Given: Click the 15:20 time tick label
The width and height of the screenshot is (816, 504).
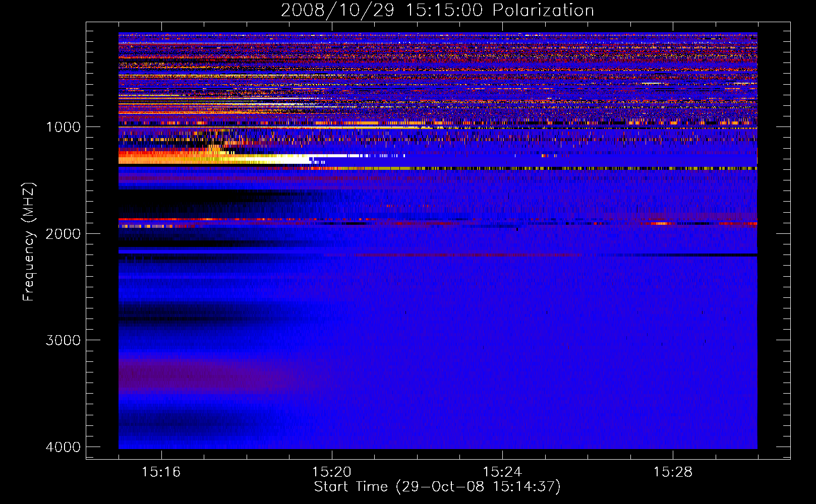Looking at the screenshot, I should (331, 472).
